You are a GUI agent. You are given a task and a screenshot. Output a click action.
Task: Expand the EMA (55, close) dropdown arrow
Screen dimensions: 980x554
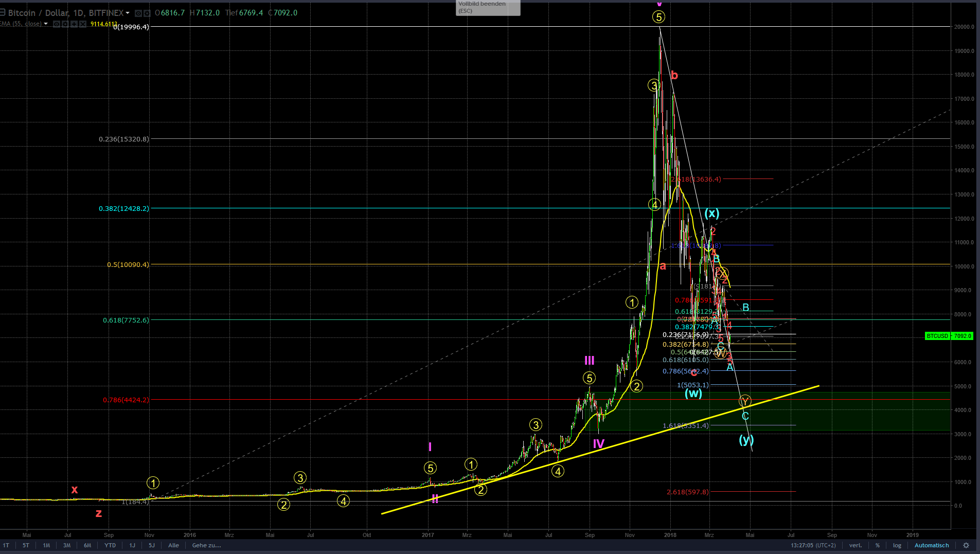46,24
